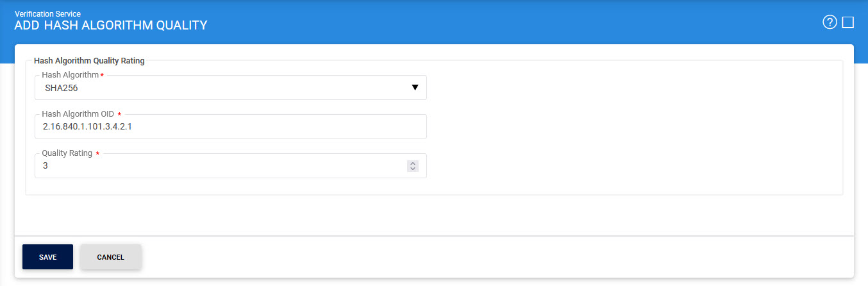Click into the Hash Algorithm OID field
868x286 pixels.
click(256, 127)
